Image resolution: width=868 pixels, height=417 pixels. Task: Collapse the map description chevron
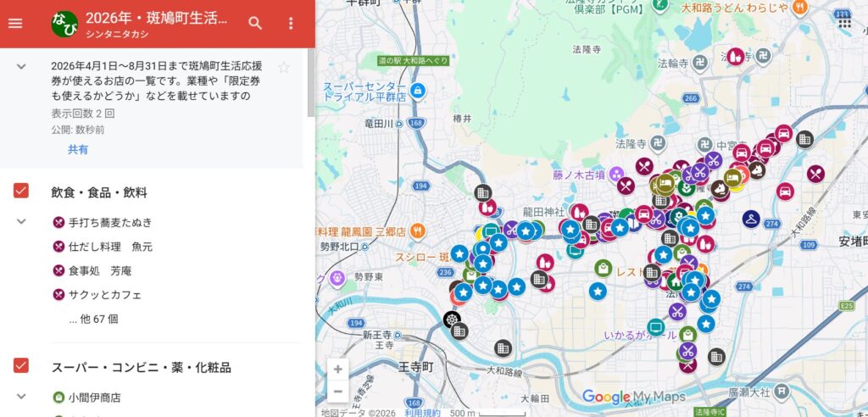(x=21, y=66)
